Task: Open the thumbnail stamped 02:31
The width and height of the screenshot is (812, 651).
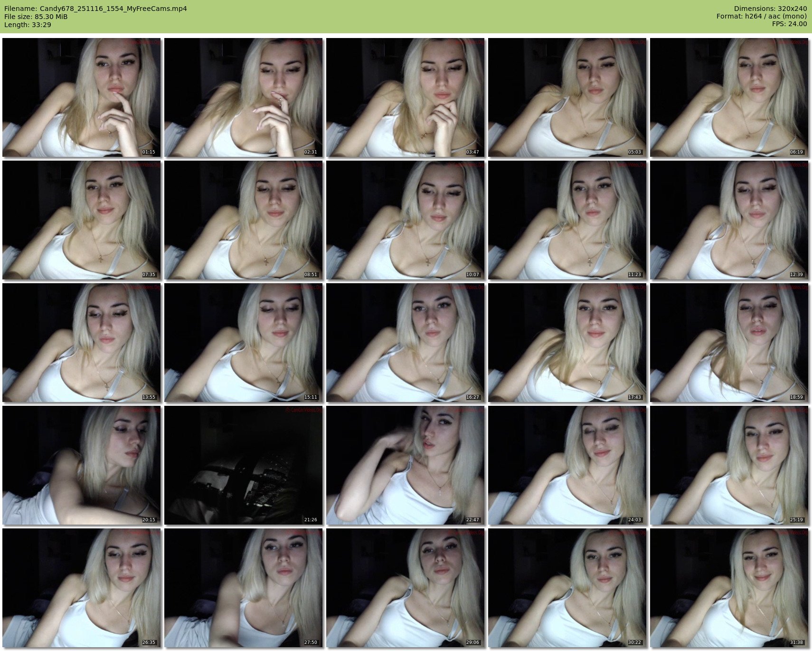Action: coord(244,97)
